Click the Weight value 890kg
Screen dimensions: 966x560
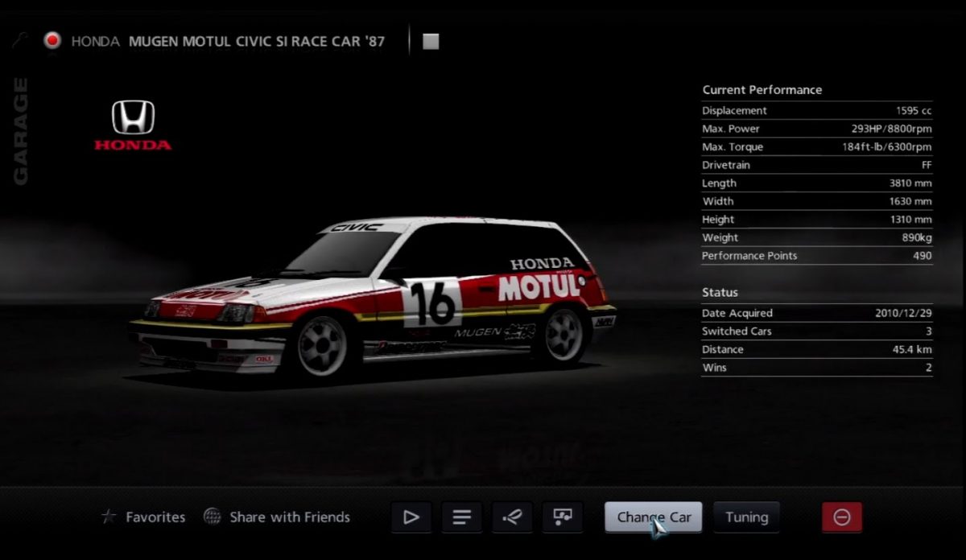917,238
